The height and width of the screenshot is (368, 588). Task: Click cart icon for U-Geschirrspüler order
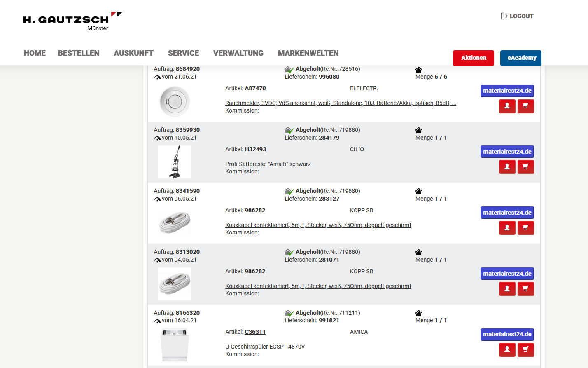pyautogui.click(x=525, y=350)
